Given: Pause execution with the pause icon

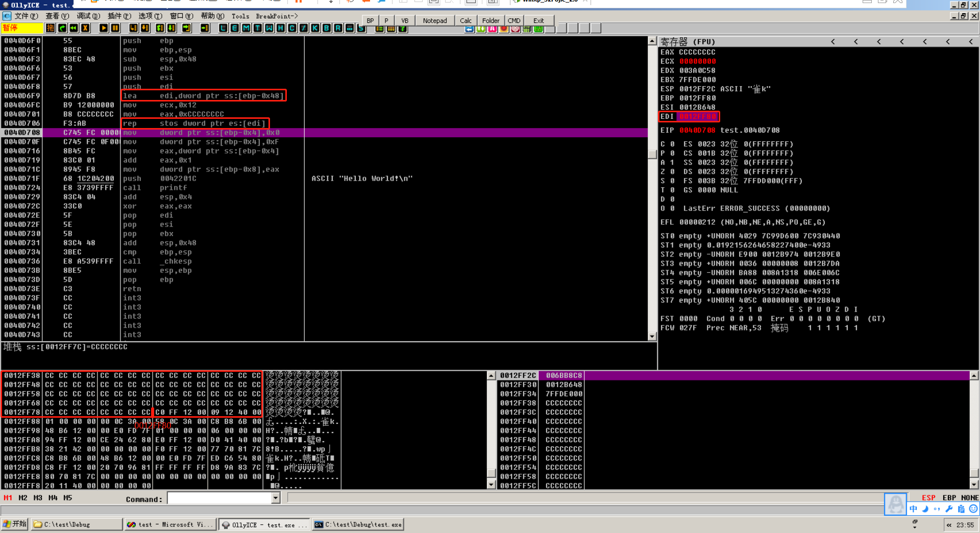Looking at the screenshot, I should click(115, 28).
